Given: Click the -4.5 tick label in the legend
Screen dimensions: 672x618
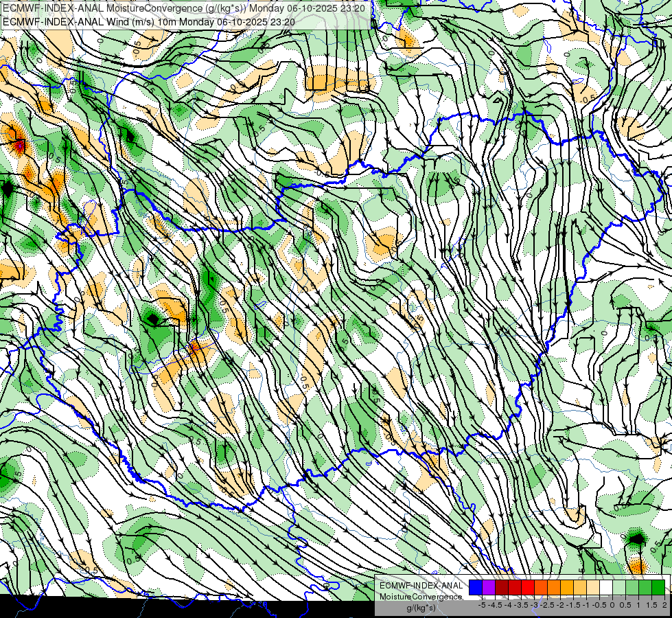Looking at the screenshot, I should pos(495,605).
